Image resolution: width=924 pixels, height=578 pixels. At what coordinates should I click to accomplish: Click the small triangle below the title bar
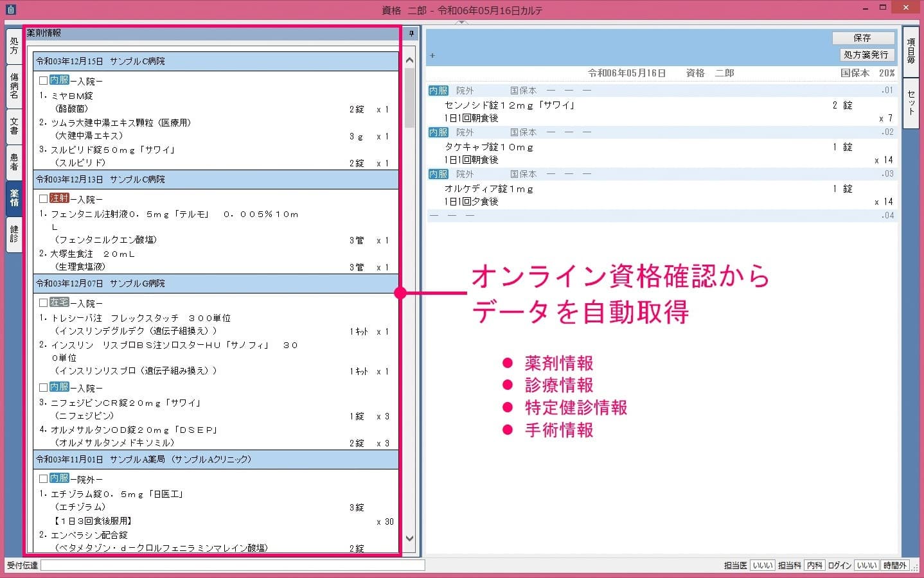[461, 22]
